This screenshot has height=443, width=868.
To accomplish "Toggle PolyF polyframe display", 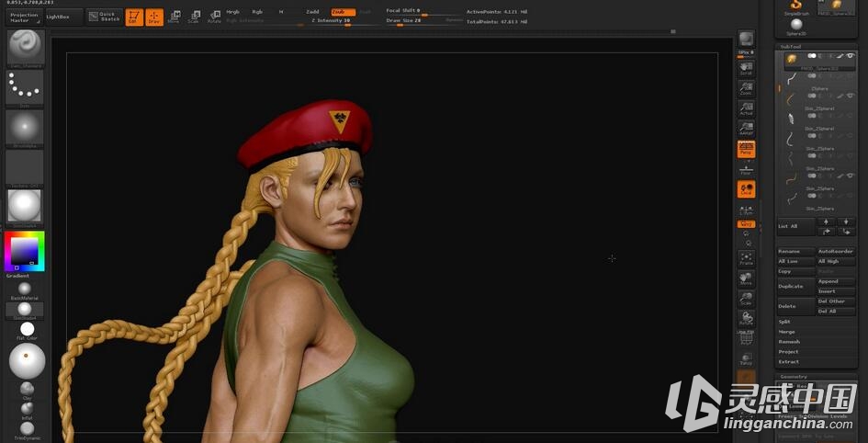I will click(746, 339).
